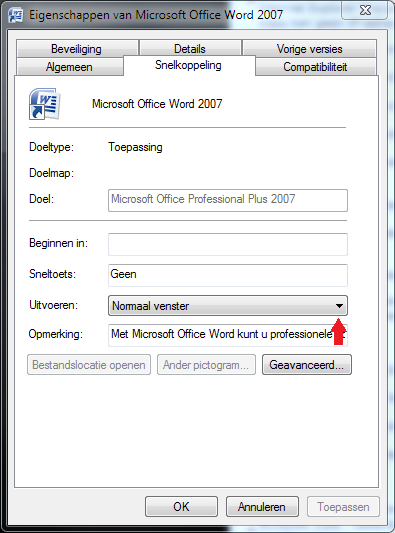Click inside the Sneltoets field showing Geen

click(x=228, y=275)
